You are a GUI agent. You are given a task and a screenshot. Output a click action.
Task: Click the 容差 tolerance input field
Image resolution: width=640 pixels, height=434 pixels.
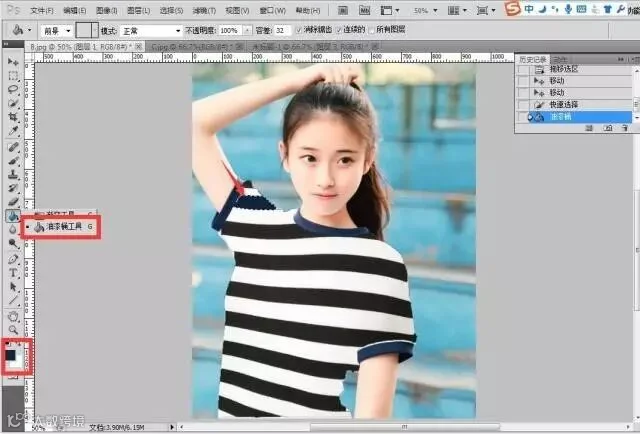[x=282, y=31]
